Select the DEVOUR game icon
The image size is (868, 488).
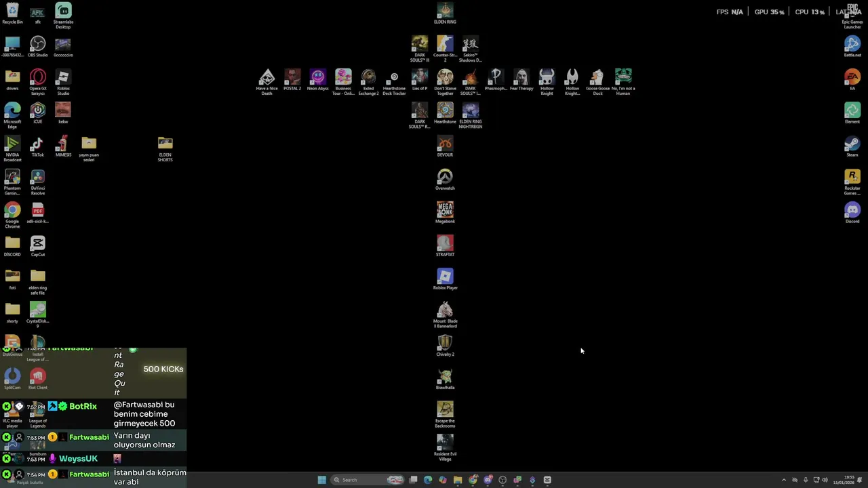pos(445,146)
